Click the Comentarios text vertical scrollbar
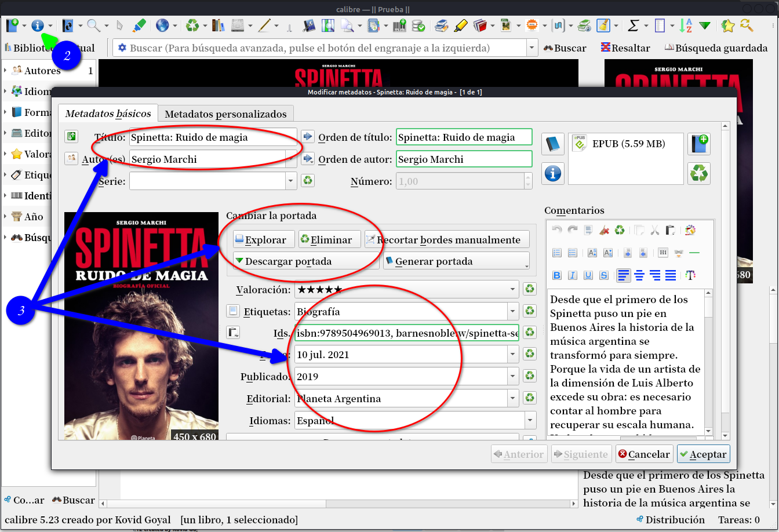Screen dimensions: 779x532 coord(708,362)
